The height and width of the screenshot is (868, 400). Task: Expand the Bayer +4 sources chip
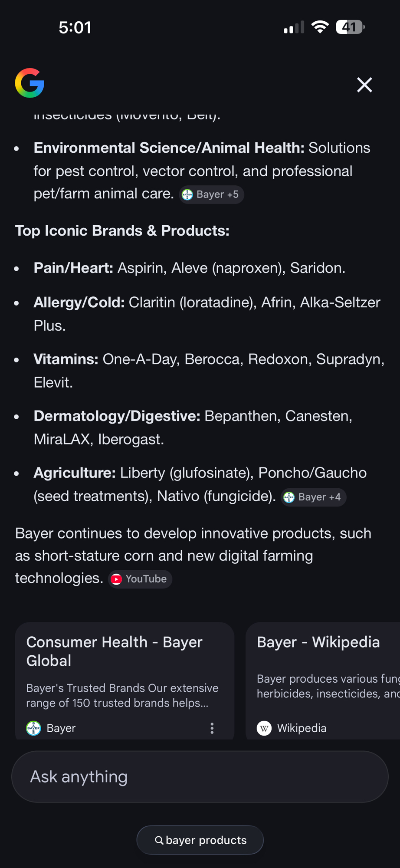pos(313,497)
